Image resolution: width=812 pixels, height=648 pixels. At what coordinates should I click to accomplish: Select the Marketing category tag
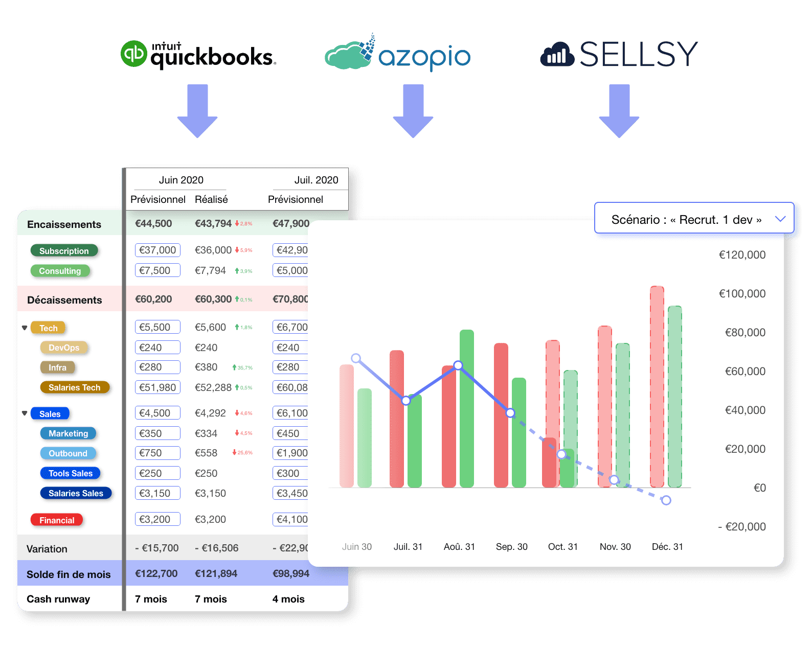pyautogui.click(x=68, y=433)
